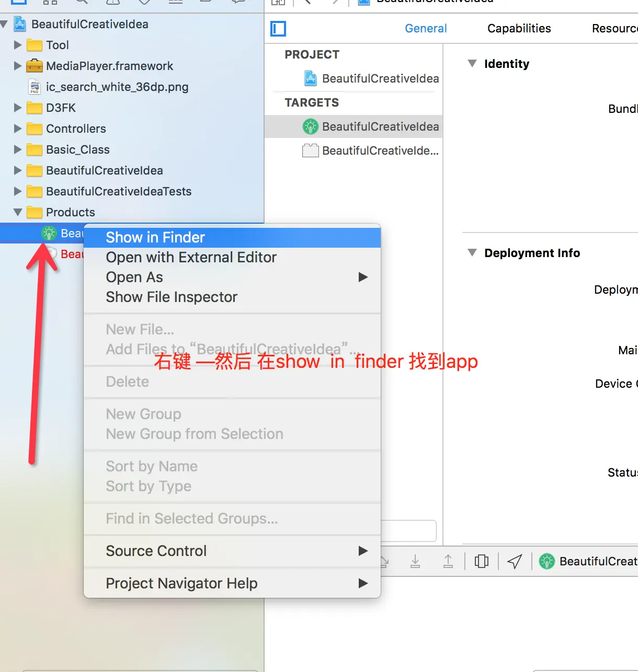
Task: Expand MediaPlayer.framework contents
Action: (x=18, y=66)
